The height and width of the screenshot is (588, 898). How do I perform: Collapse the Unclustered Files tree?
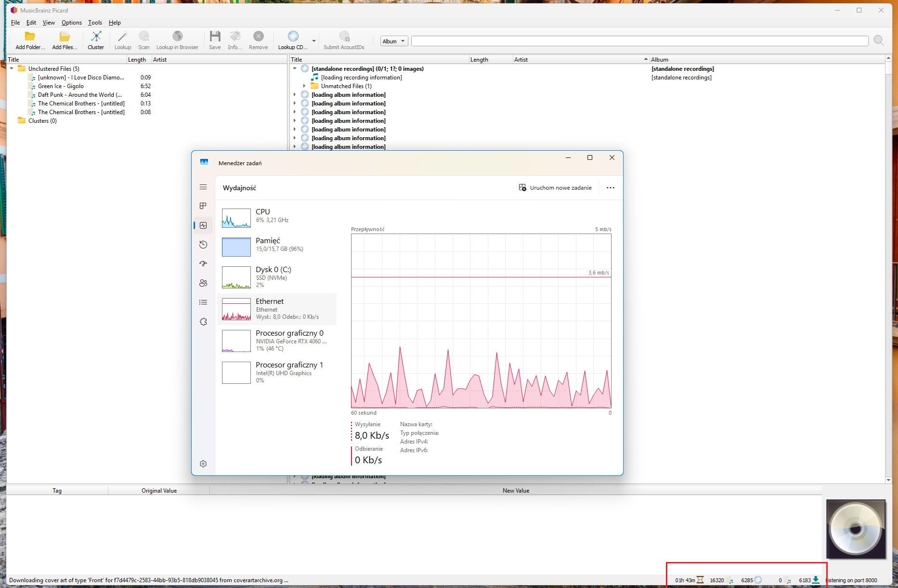12,69
